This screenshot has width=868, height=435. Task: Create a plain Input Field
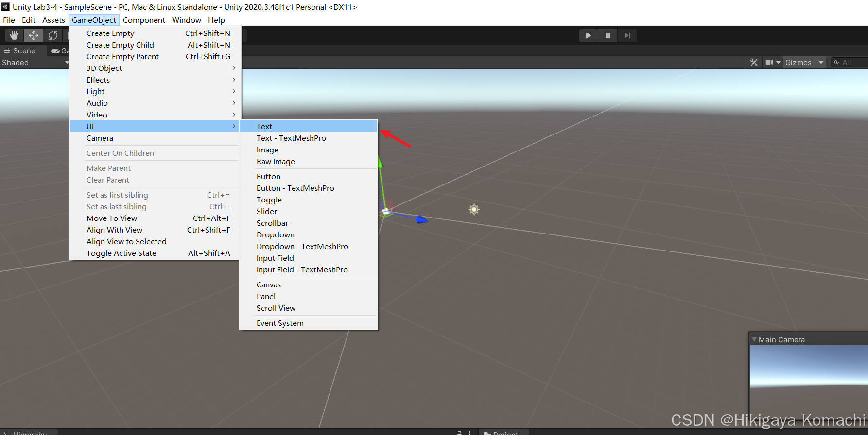click(x=309, y=258)
